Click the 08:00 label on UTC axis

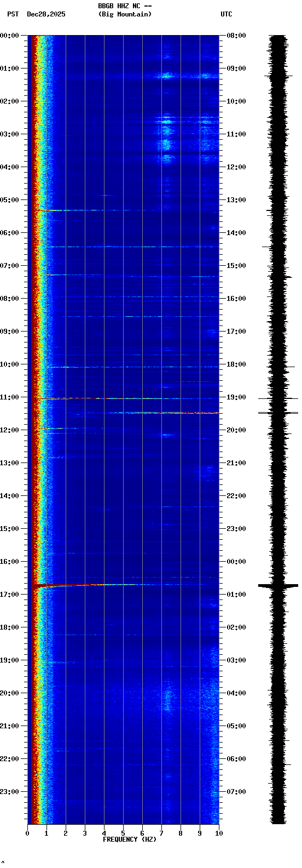pos(236,36)
